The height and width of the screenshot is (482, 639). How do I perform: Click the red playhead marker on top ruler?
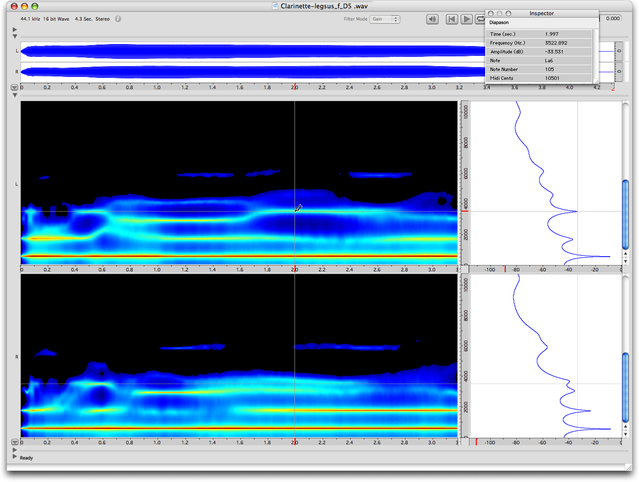tap(294, 87)
